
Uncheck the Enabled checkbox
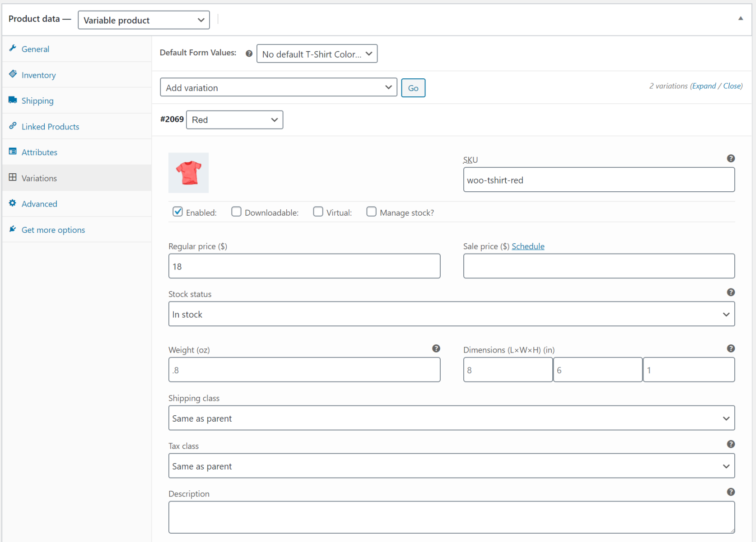177,212
